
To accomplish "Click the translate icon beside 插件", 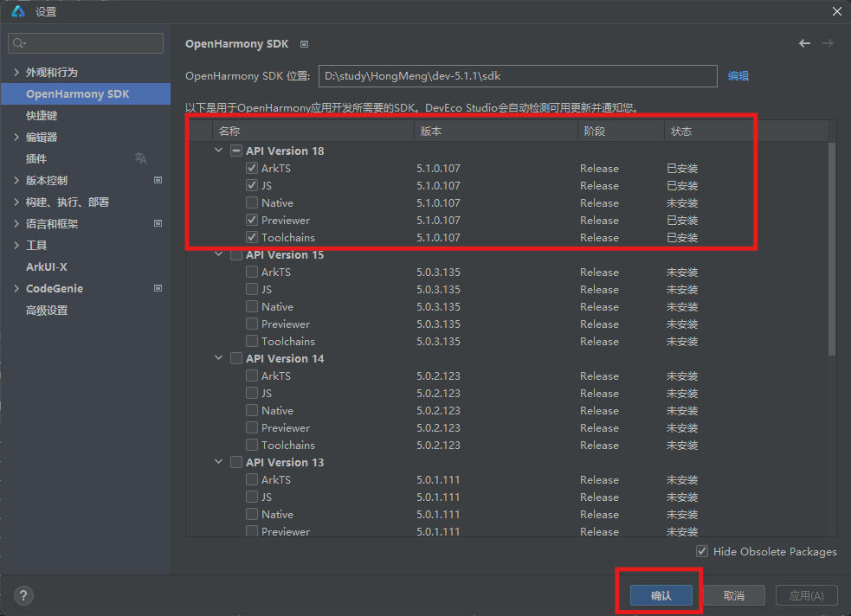I will coord(140,157).
